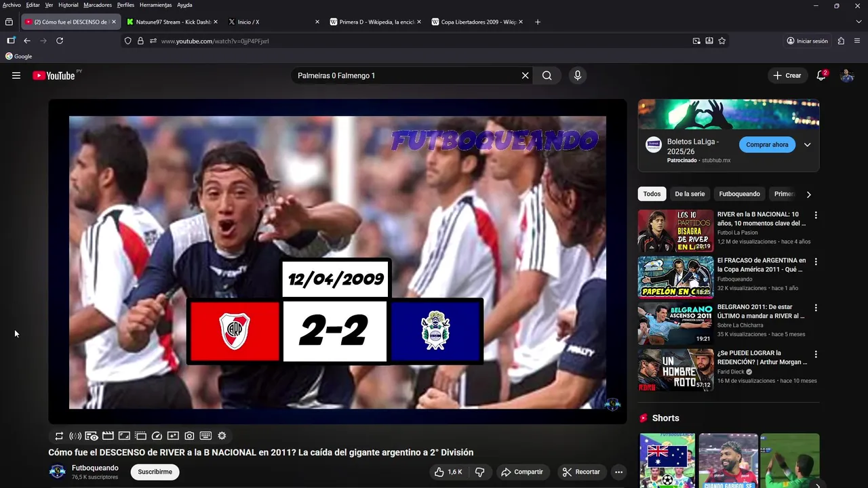Viewport: 868px width, 488px height.
Task: Subscribe with the Suscribirme button
Action: pos(155,472)
